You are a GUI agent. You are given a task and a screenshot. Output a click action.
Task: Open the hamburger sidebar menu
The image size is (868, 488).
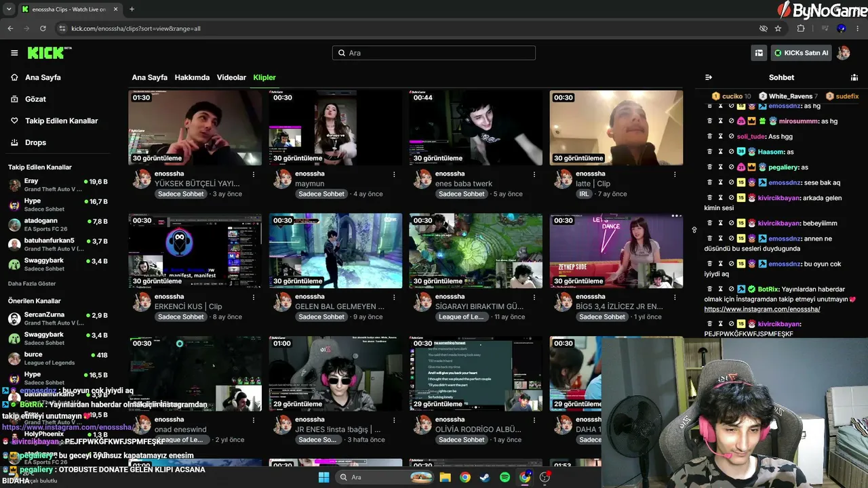coord(14,53)
